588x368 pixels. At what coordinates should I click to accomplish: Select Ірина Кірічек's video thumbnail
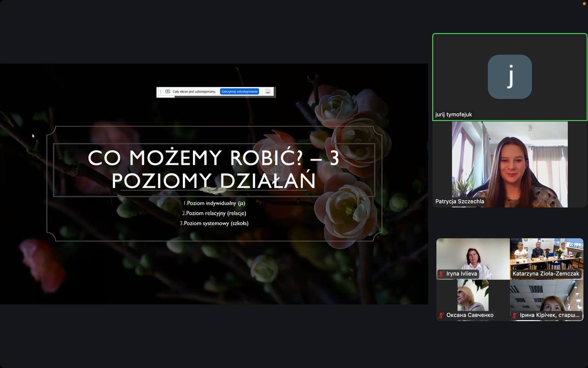coord(547,300)
